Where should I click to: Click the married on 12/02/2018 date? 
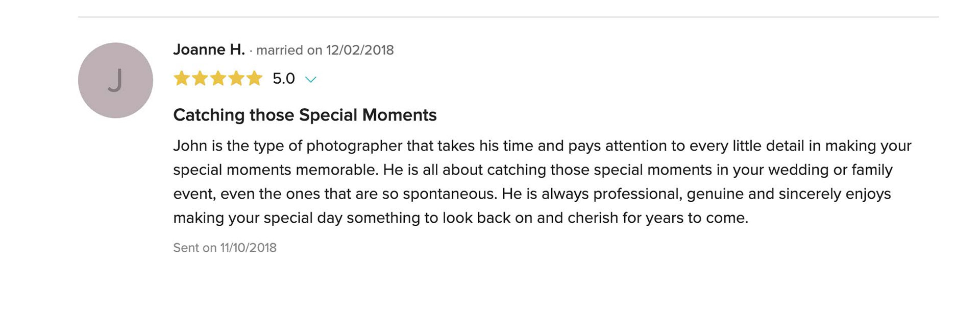pyautogui.click(x=325, y=50)
